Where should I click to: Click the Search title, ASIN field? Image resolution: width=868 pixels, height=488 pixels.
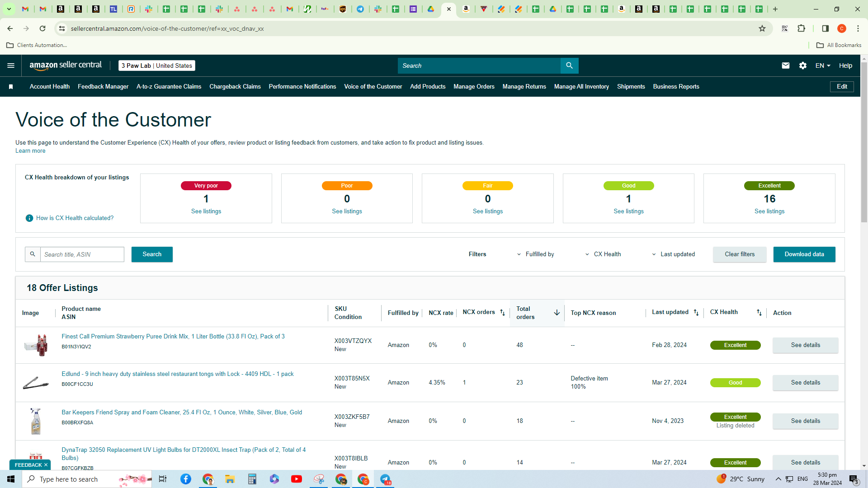[x=82, y=254]
